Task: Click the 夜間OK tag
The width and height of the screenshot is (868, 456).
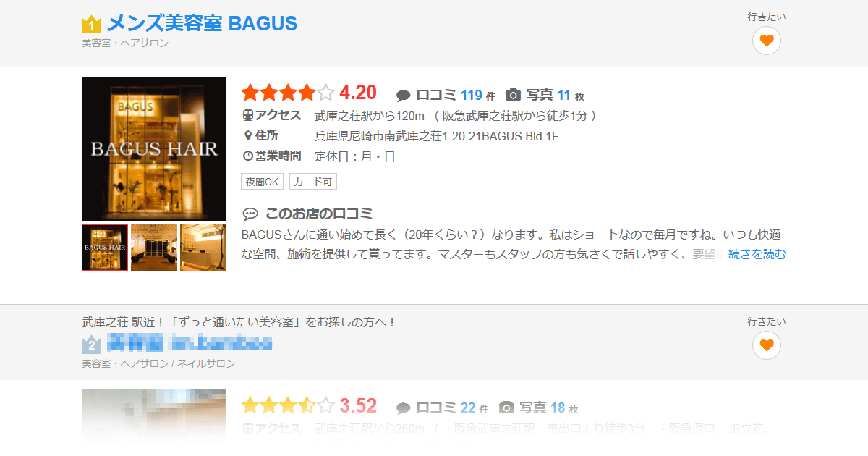Action: pyautogui.click(x=263, y=182)
